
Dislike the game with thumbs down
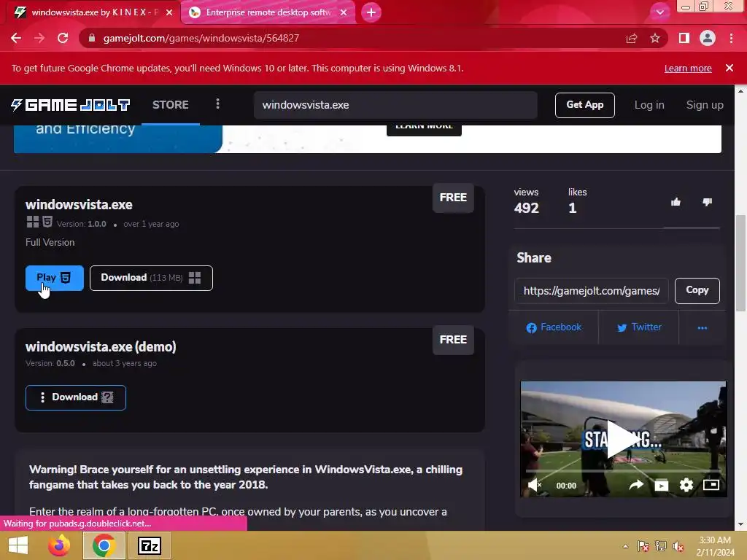707,202
